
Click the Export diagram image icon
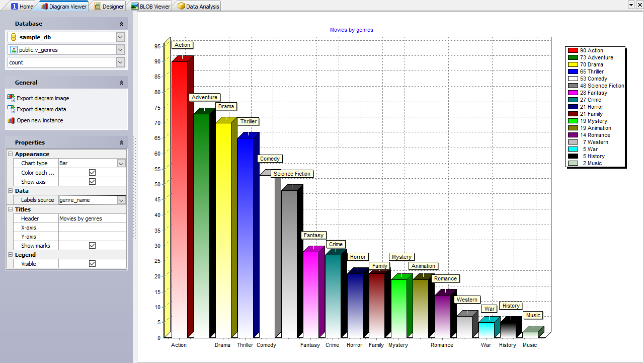[x=11, y=98]
